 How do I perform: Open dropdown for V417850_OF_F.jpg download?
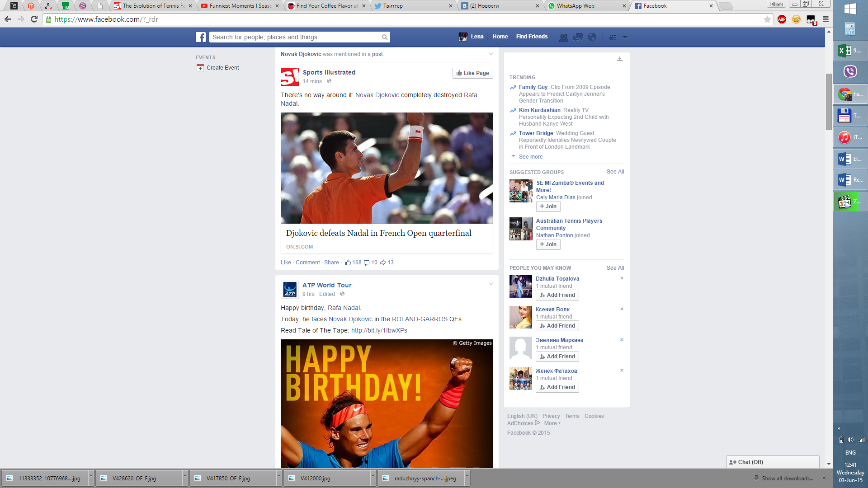click(279, 478)
